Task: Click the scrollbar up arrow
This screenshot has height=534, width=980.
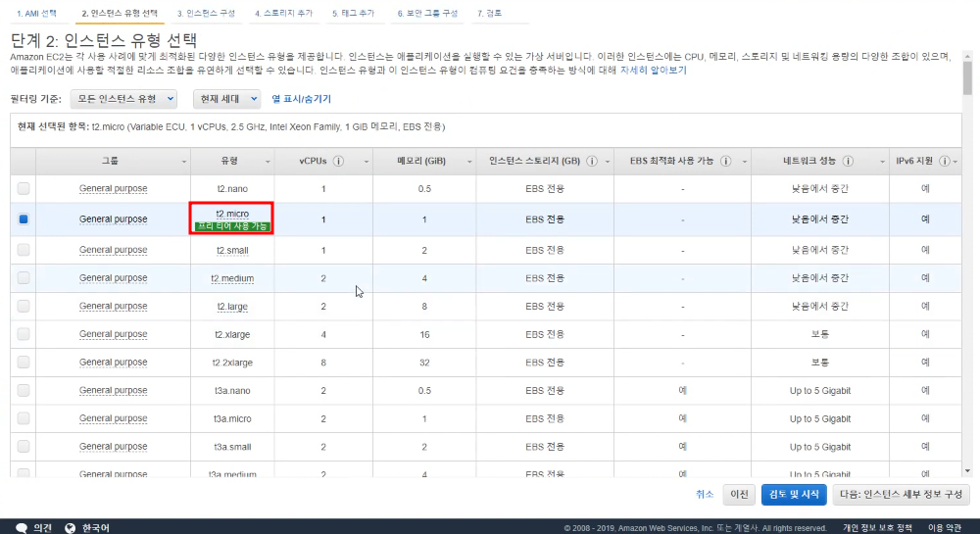Action: coord(967,56)
